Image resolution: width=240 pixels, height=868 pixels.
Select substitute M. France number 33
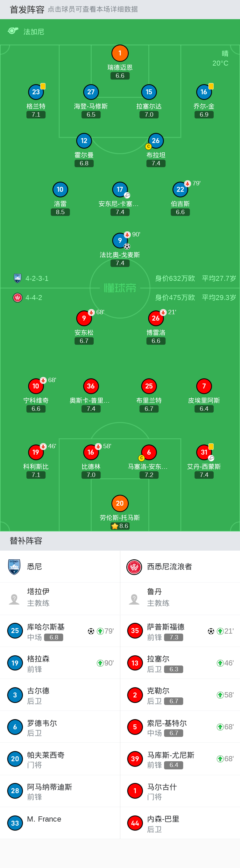pyautogui.click(x=15, y=823)
